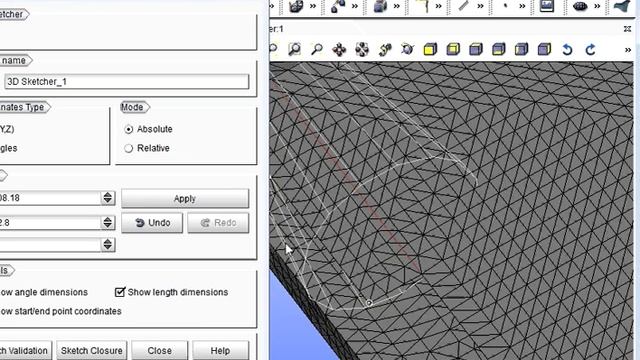Open the overflow chevron beside the point icon

(522, 6)
